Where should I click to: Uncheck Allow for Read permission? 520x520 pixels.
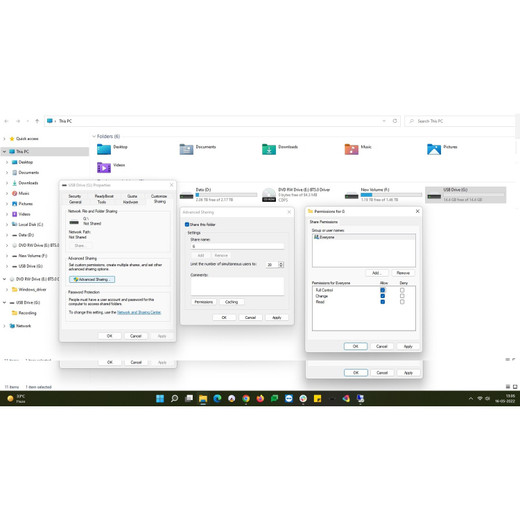(x=383, y=302)
